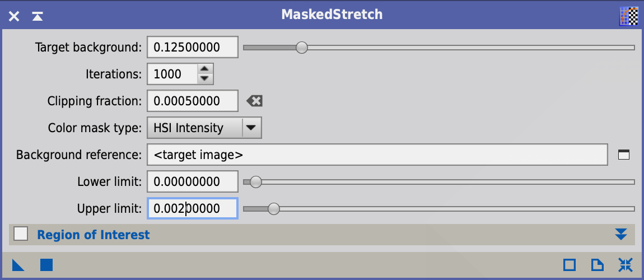Increase Iterations with the up arrow
Screen dimensions: 644x280
[x=205, y=68]
